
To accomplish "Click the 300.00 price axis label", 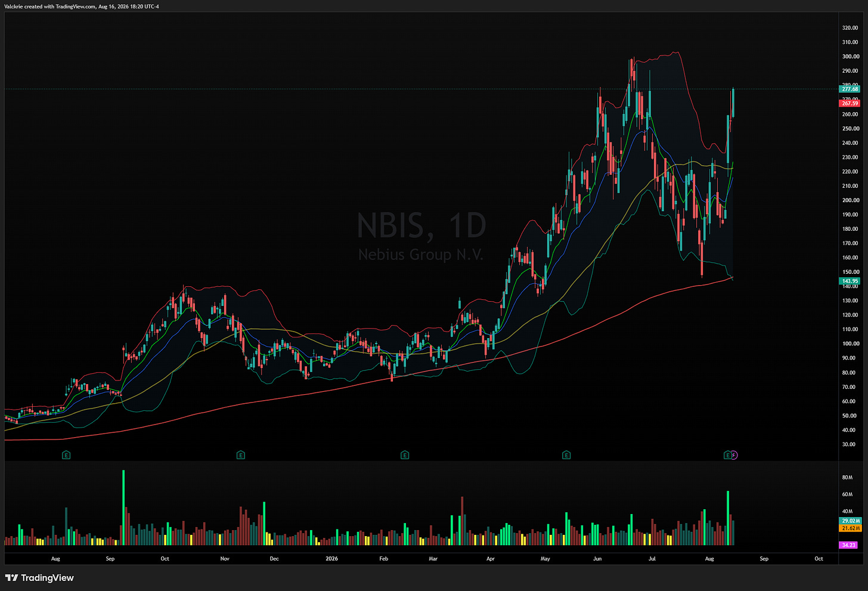I will (850, 57).
